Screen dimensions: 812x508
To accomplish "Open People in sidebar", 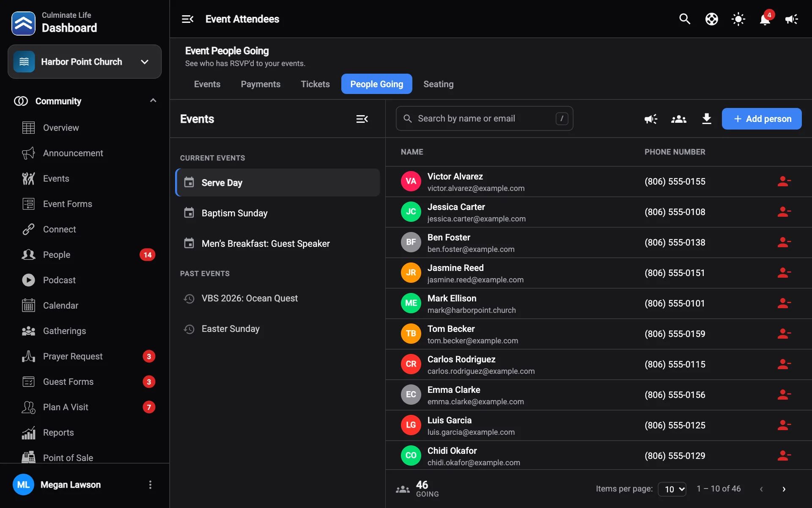I will click(x=85, y=255).
